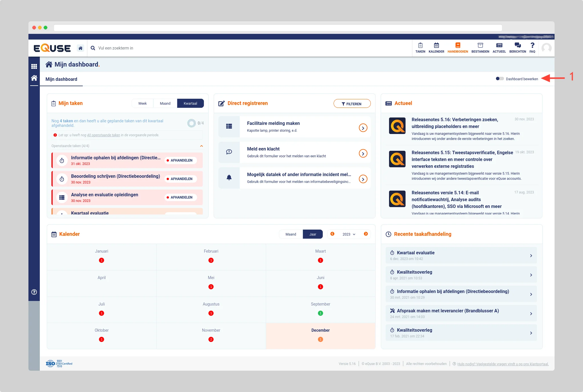Click Afhandelen for Informatie ophalen task
This screenshot has width=583, height=392.
click(x=181, y=160)
